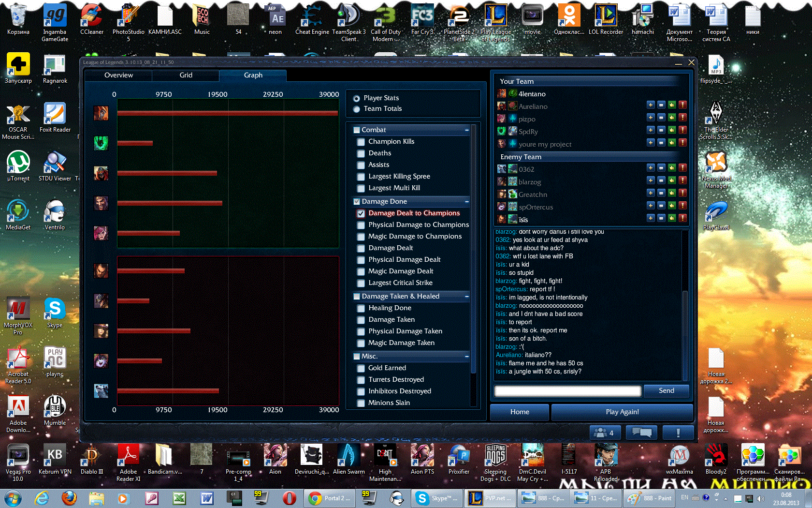Collapse the Damage Done section
The image size is (812, 508).
coord(467,202)
